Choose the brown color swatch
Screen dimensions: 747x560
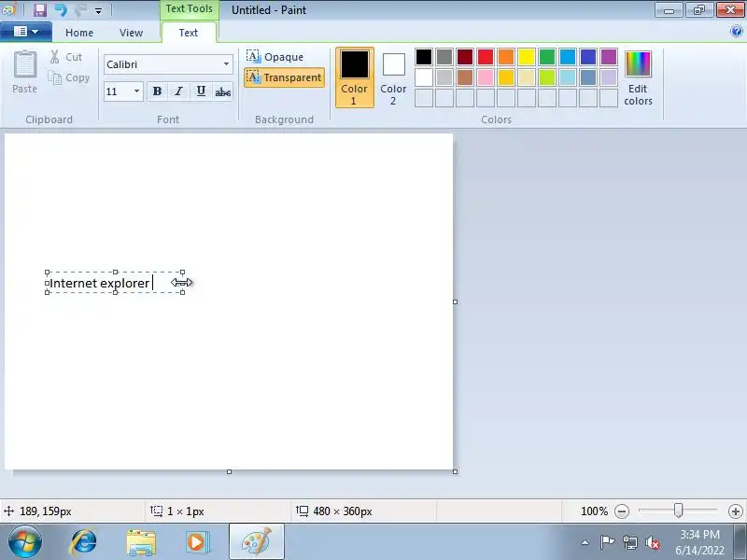[x=464, y=77]
